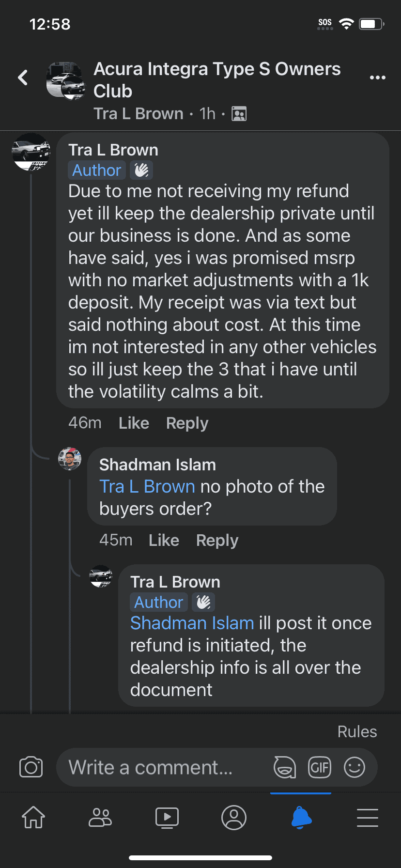Viewport: 401px width, 868px height.
Task: Open Shadman Islam's profile picture
Action: point(70,459)
